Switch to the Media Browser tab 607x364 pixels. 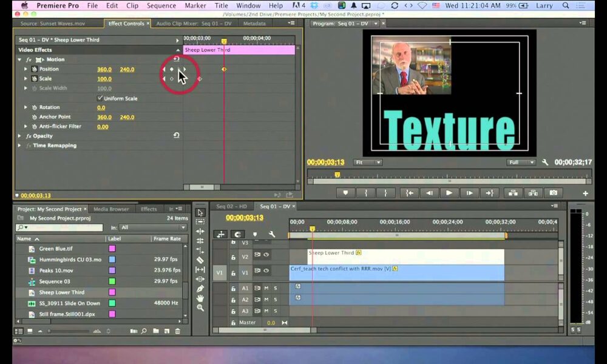point(110,209)
